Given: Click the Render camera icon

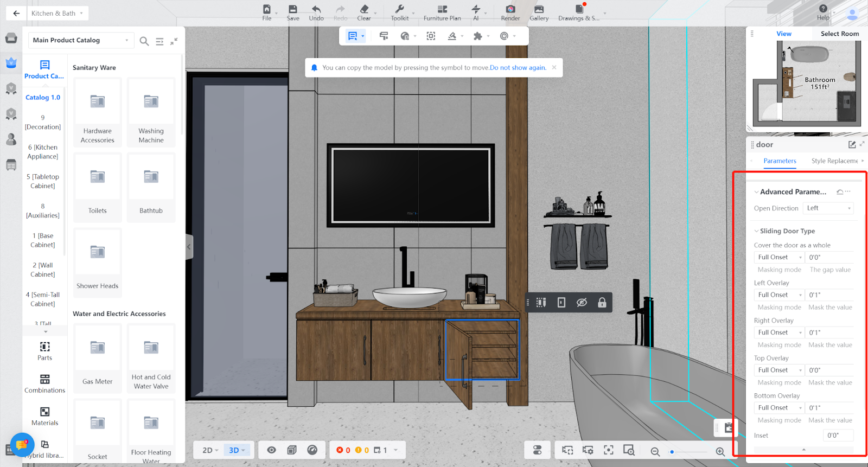Looking at the screenshot, I should (510, 9).
